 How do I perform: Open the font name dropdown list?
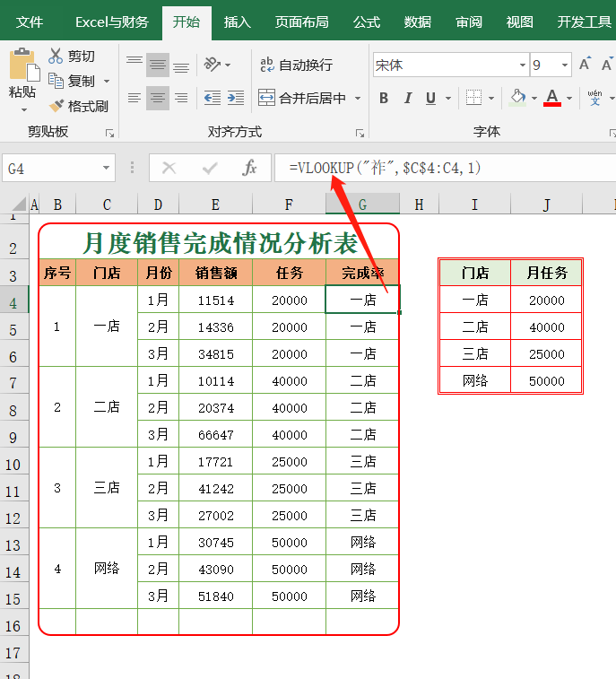pyautogui.click(x=523, y=65)
